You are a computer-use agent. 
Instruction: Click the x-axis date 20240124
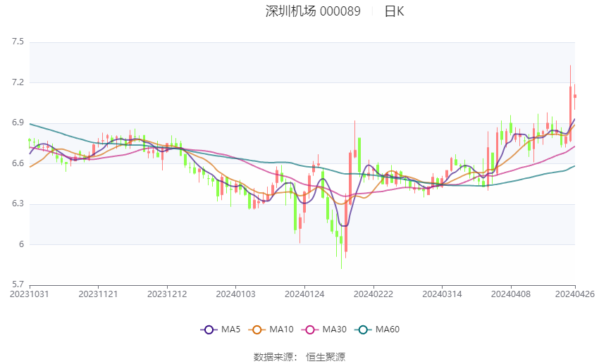point(304,294)
